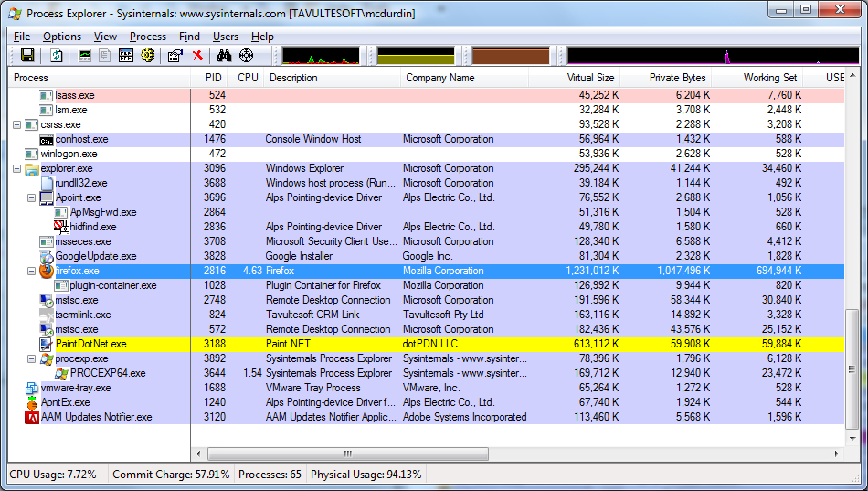Collapse the Apoint.exe tree node
868x491 pixels.
coord(32,197)
